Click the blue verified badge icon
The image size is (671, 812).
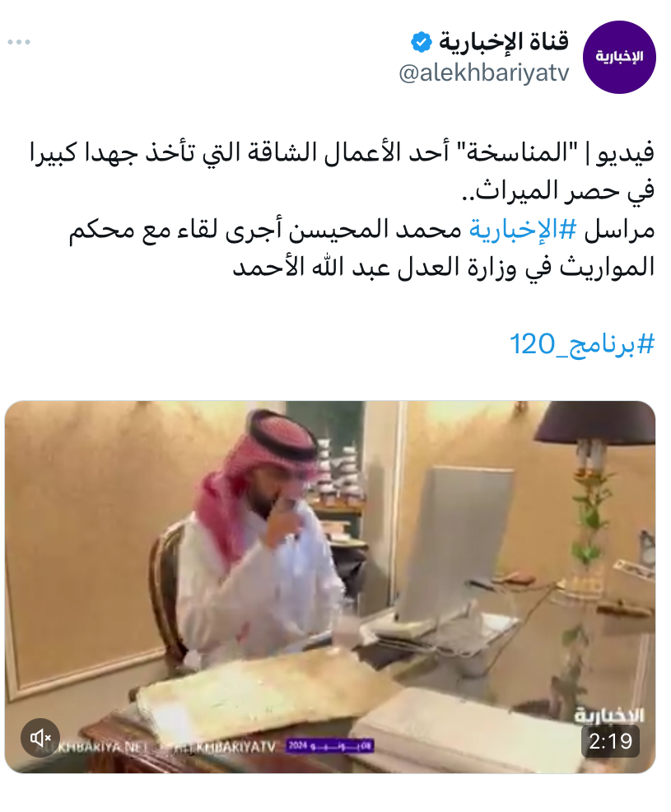[x=422, y=42]
